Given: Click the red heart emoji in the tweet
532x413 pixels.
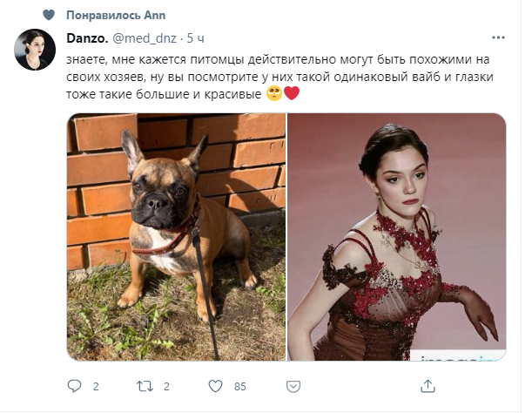Looking at the screenshot, I should click(x=292, y=93).
